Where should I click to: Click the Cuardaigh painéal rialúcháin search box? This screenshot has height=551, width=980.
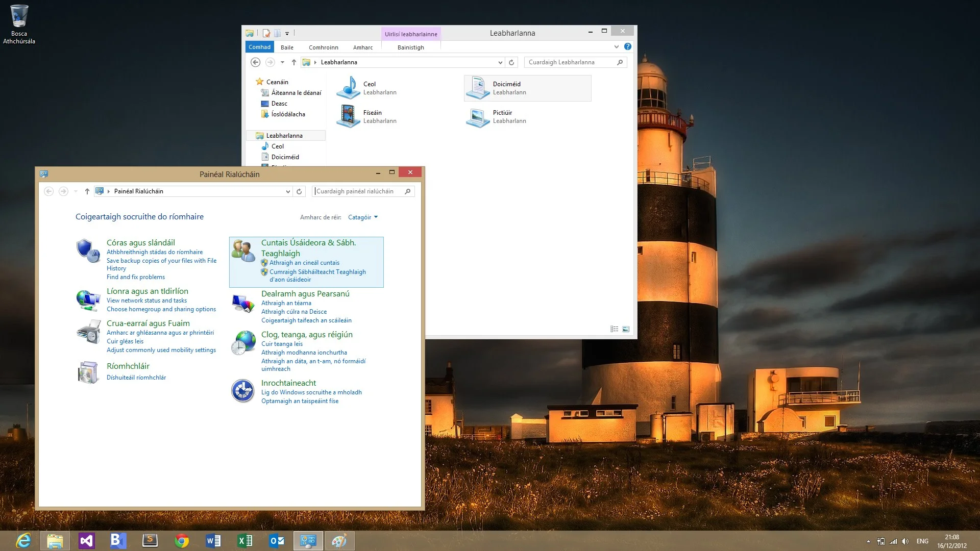[363, 191]
